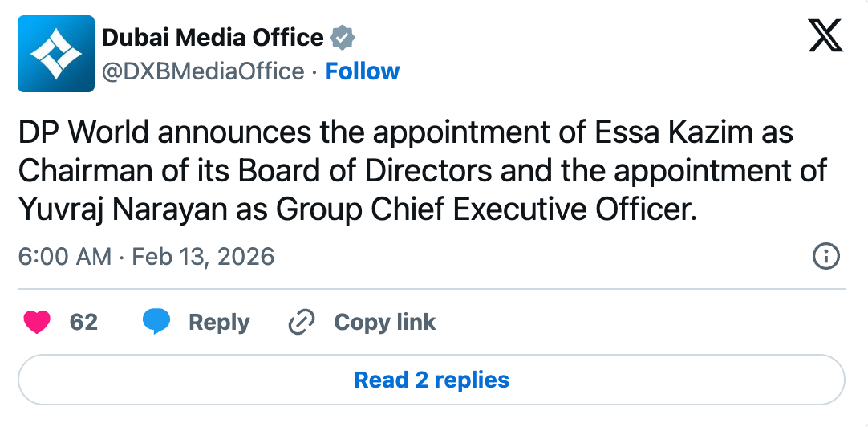Open the Dubai Media Office display name

[213, 39]
